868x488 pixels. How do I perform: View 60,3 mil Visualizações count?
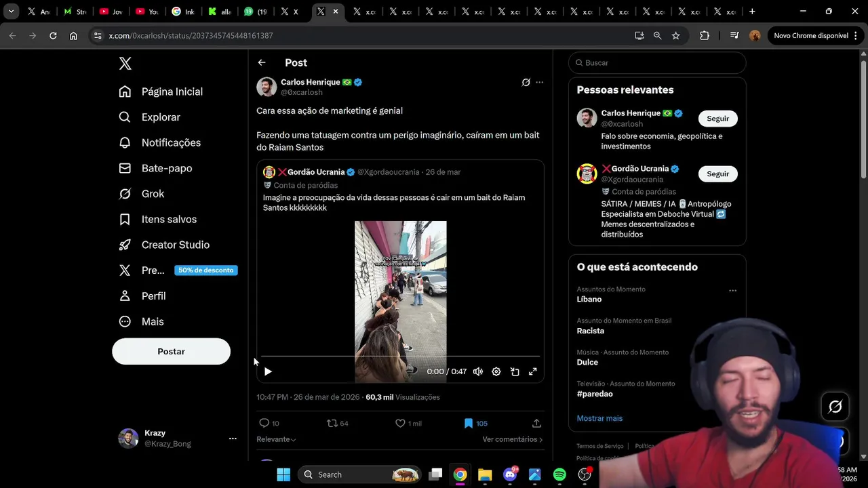point(403,397)
